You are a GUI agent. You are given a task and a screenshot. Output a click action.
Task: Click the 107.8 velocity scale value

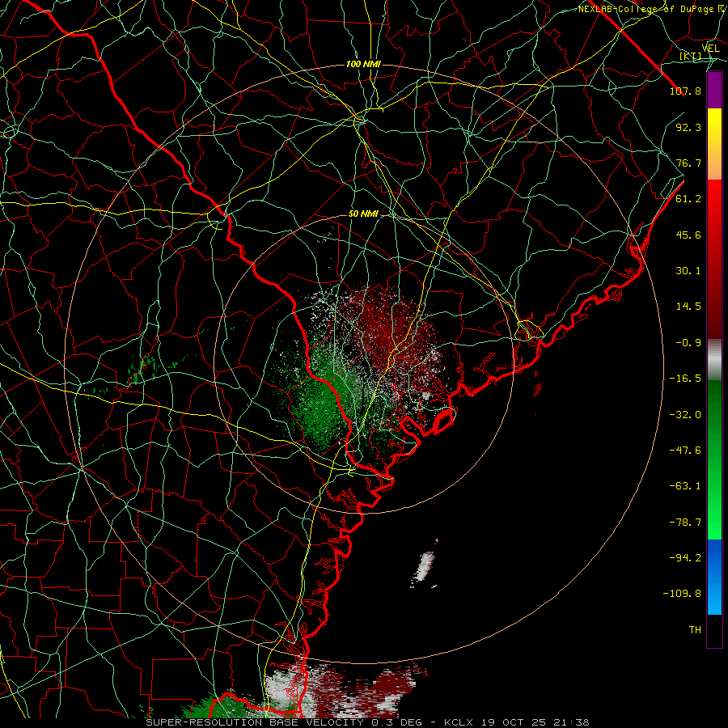685,91
